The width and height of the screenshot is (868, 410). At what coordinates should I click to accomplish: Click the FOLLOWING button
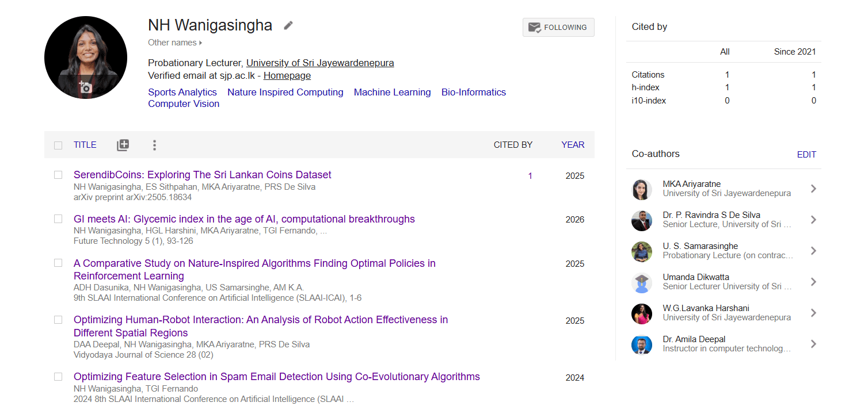coord(558,27)
